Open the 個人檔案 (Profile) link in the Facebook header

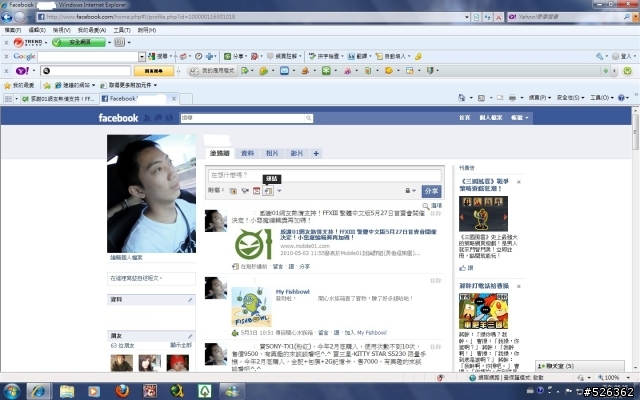[x=491, y=118]
